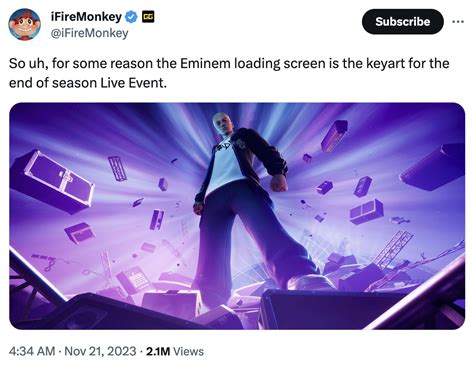The image size is (474, 366).
Task: Click the blue verified checkmark badge
Action: [x=131, y=17]
